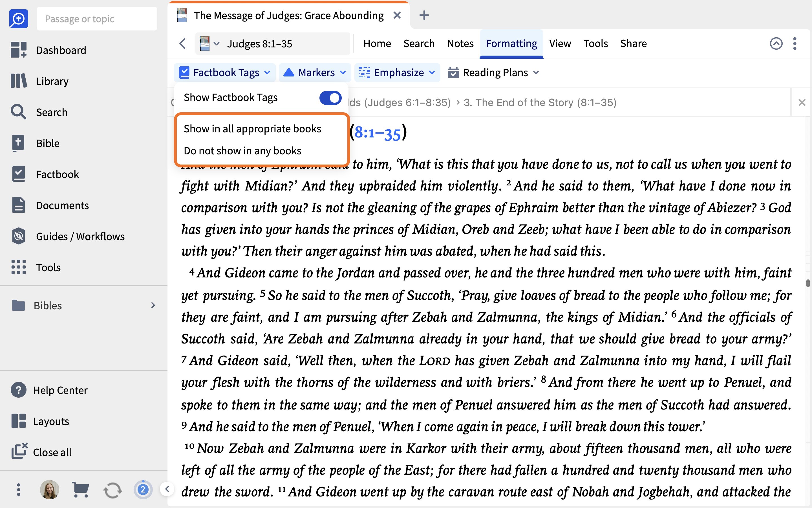Image resolution: width=812 pixels, height=508 pixels.
Task: Toggle the Show Factbook Tags switch
Action: 330,98
